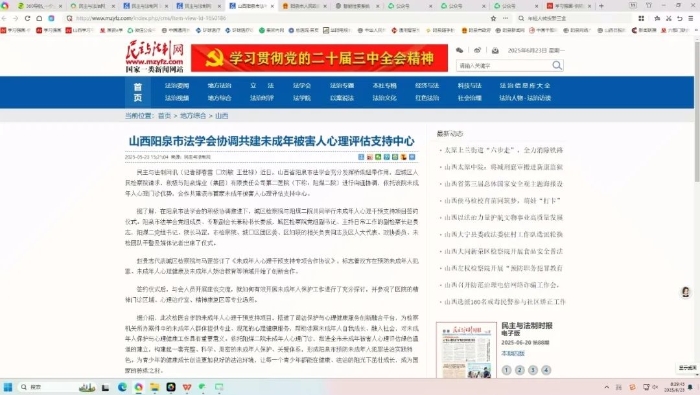Open Microsoft Edge from the taskbar
The image size is (700, 395).
[x=122, y=387]
